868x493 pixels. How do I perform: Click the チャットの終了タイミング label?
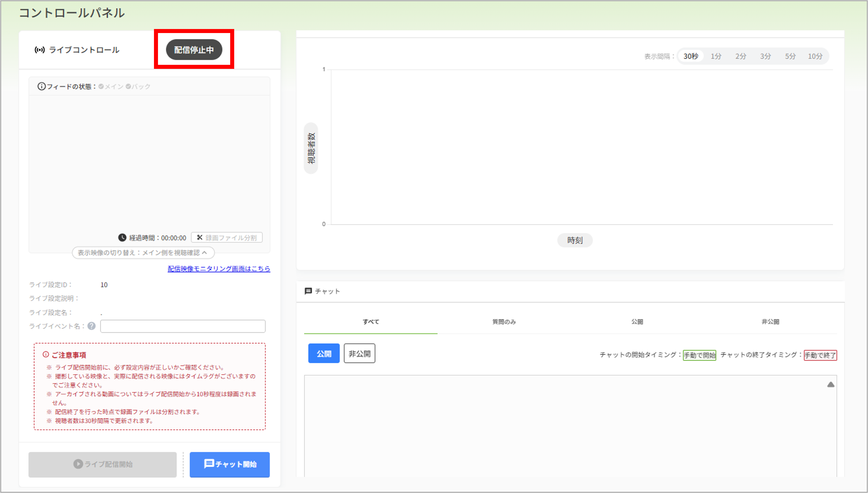pos(761,355)
